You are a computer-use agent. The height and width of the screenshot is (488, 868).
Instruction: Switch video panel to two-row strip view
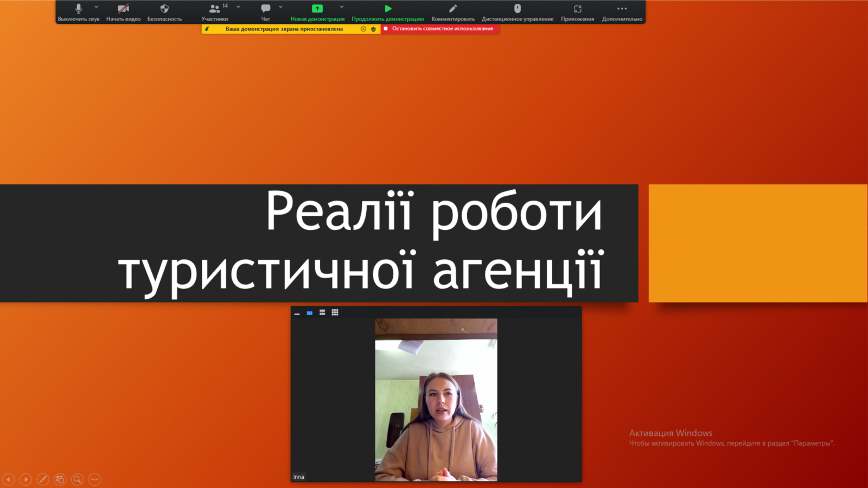pyautogui.click(x=322, y=312)
